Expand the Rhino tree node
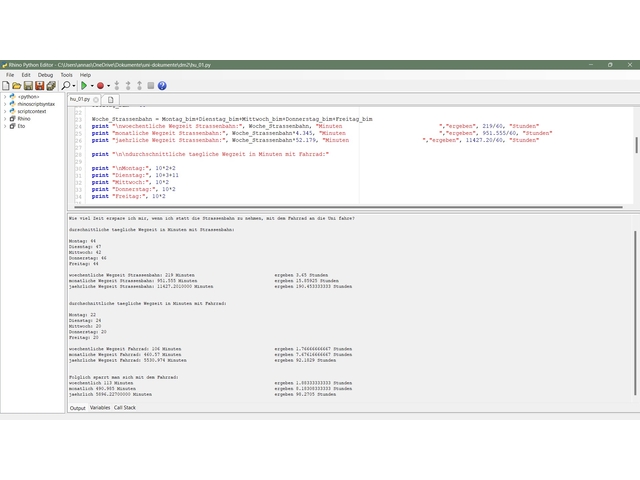640x480 pixels. pos(5,119)
